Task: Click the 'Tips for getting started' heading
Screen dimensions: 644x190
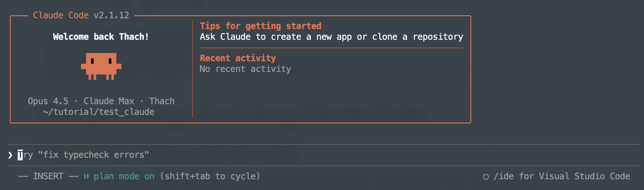Action: coord(261,26)
